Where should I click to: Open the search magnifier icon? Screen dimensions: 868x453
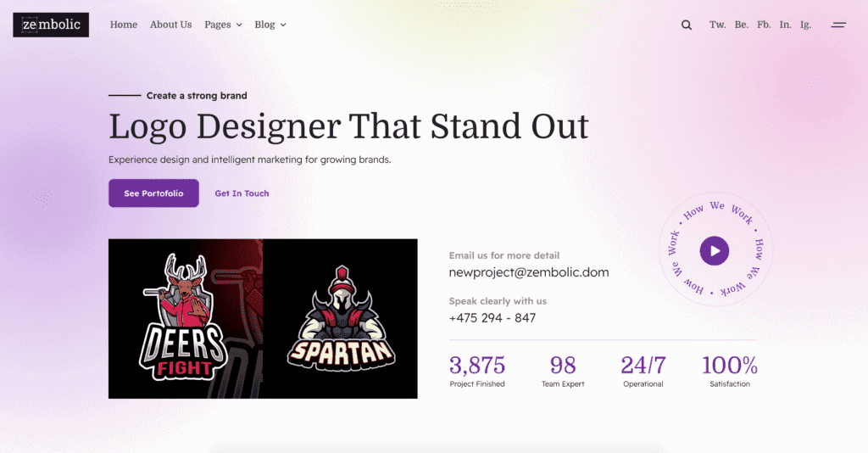(x=687, y=25)
